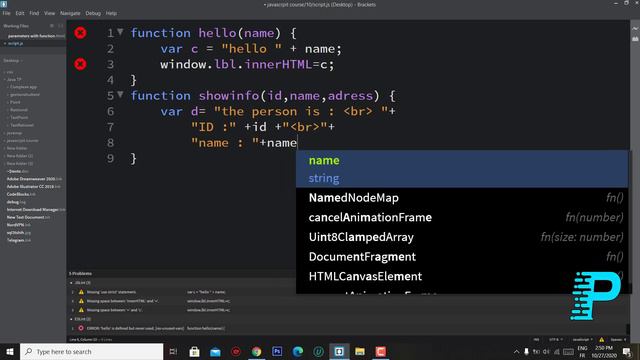Choose DocumentFragment from code hints
The height and width of the screenshot is (360, 640).
click(462, 256)
